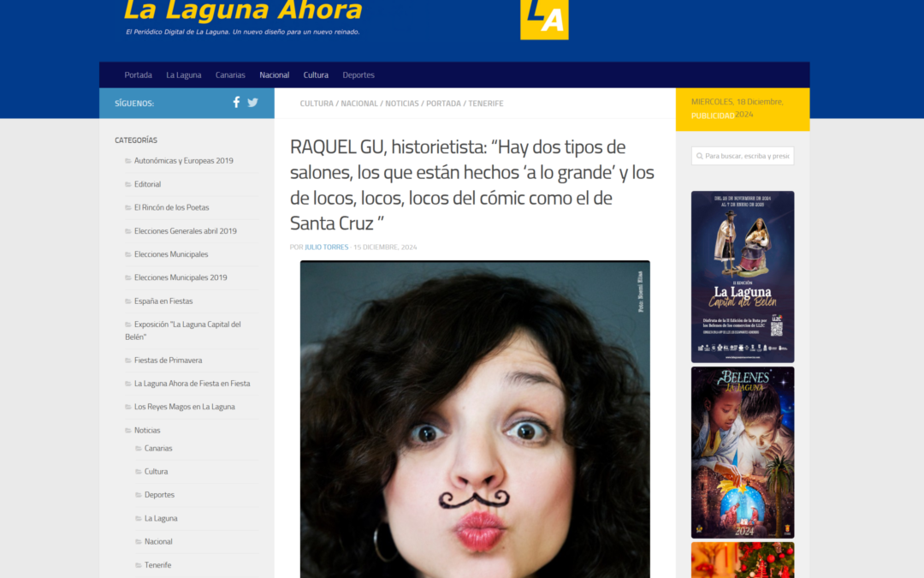Click the 15 Diciembre, 2024 post date
The width and height of the screenshot is (924, 578).
tap(385, 247)
